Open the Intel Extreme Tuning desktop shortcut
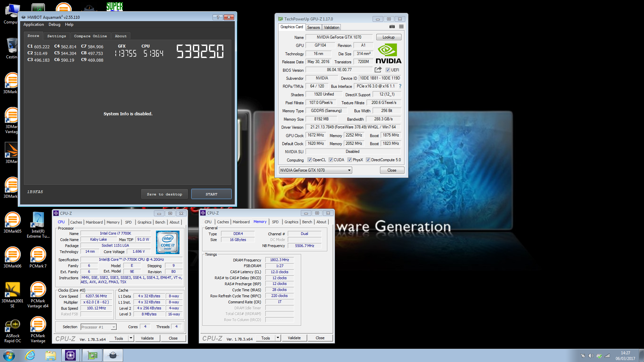Screen dimensions: 644x362 pos(38,225)
